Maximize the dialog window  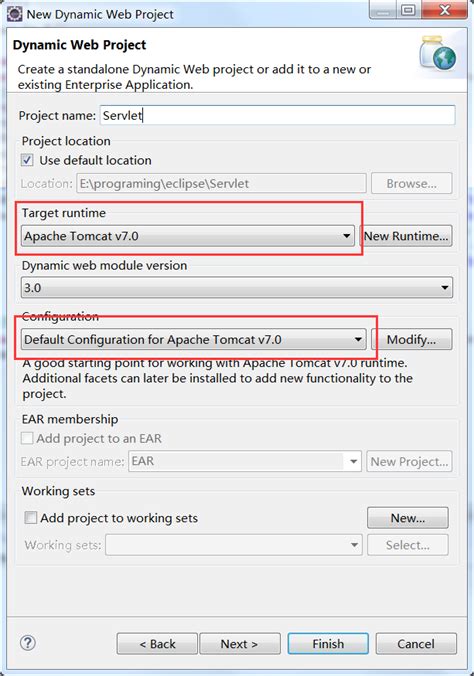tap(408, 10)
